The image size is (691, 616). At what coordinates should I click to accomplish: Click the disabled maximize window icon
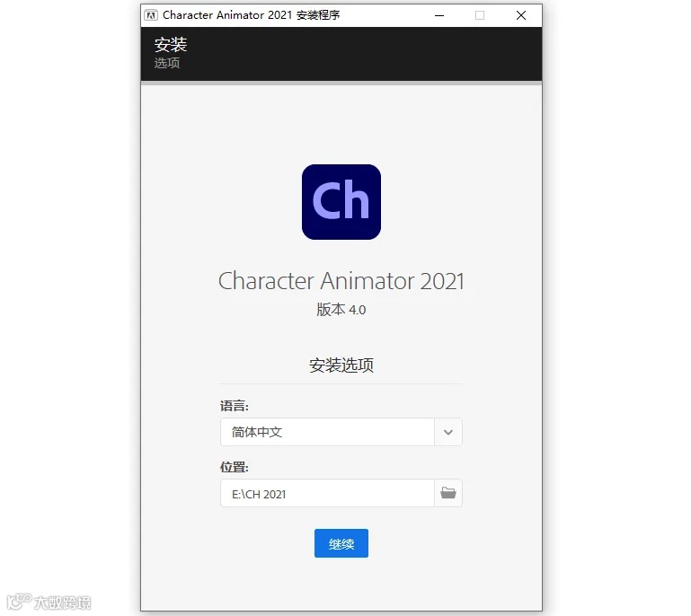coord(480,15)
